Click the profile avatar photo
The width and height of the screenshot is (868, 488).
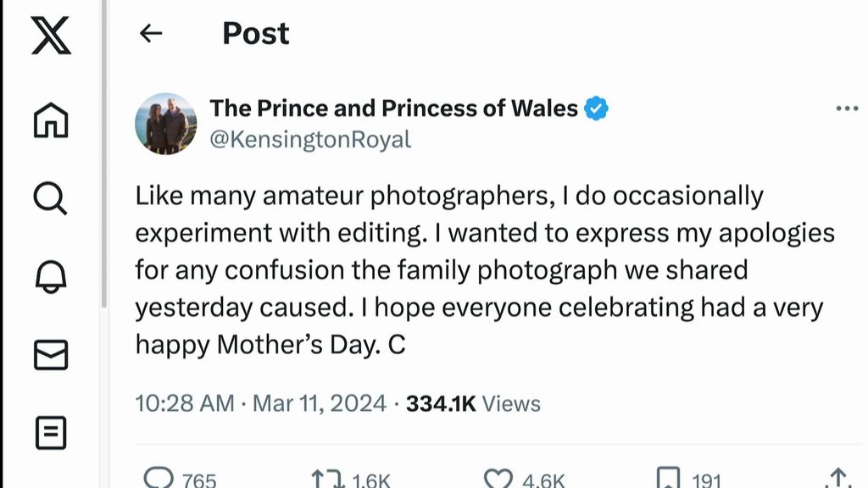click(x=165, y=124)
